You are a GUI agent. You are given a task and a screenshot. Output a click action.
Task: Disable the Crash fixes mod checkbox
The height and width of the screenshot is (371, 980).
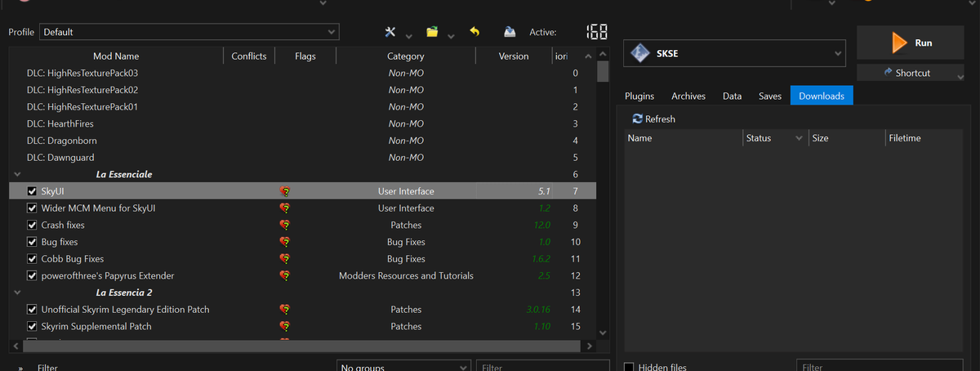pyautogui.click(x=33, y=225)
